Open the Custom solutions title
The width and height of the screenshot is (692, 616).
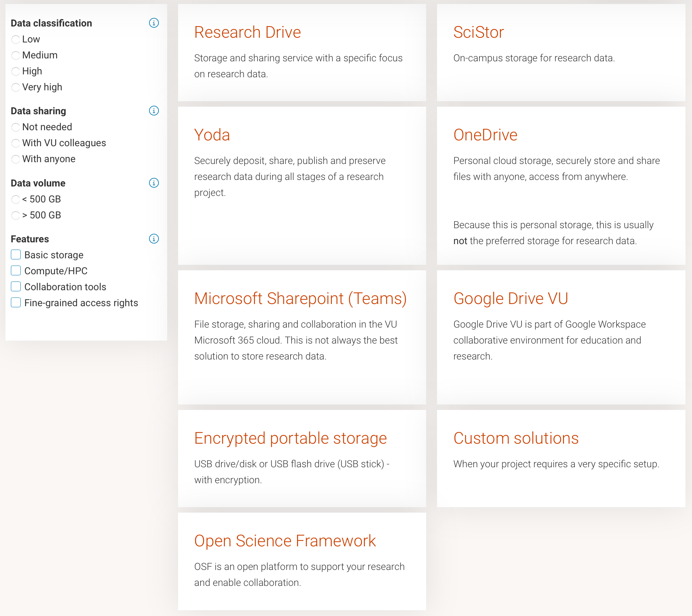tap(516, 438)
